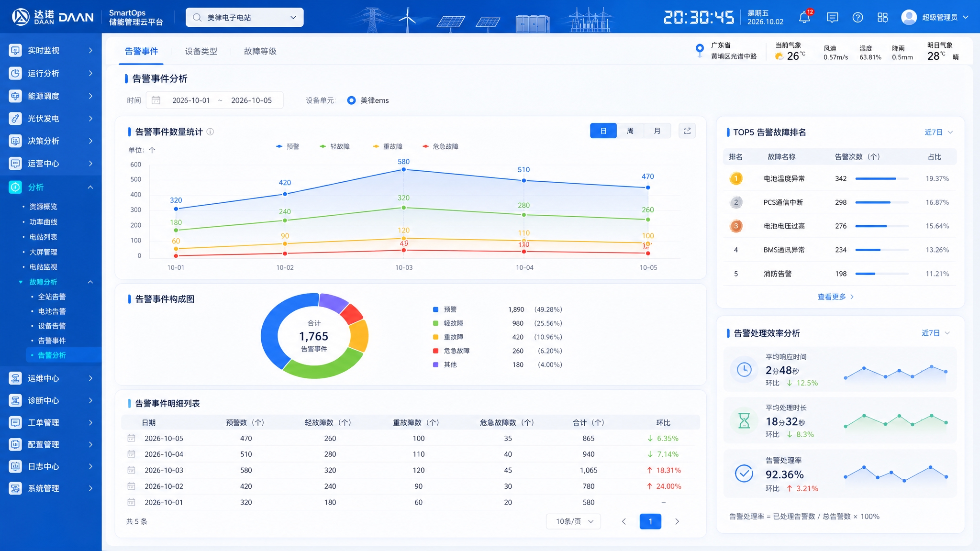Click the 光伏发电 sidebar icon

(x=15, y=118)
